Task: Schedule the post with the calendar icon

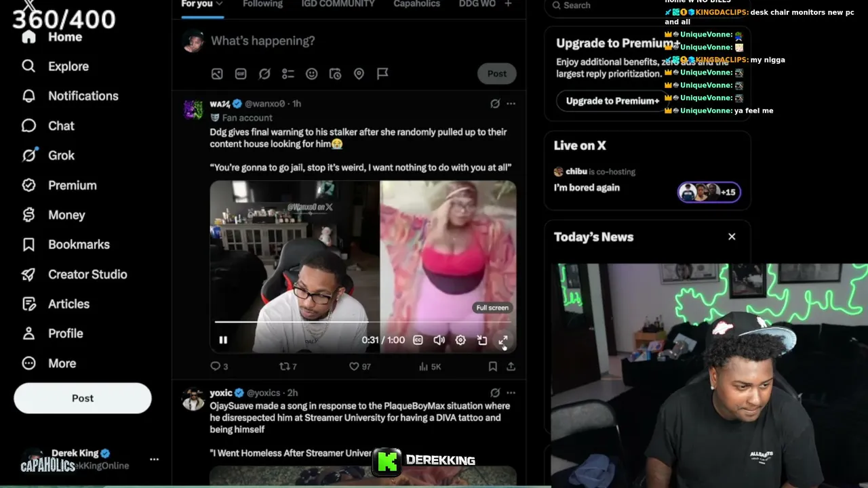Action: tap(335, 74)
